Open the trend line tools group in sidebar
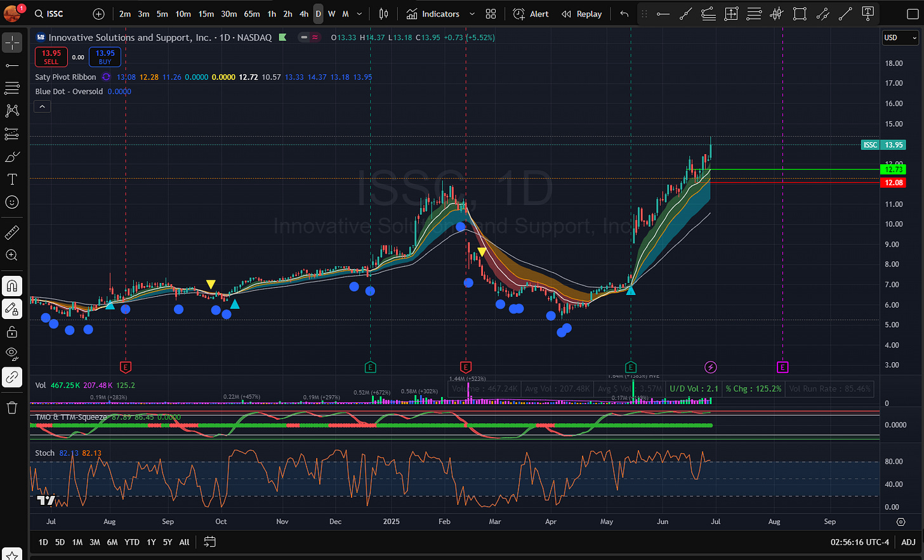Image resolution: width=924 pixels, height=560 pixels. click(12, 65)
